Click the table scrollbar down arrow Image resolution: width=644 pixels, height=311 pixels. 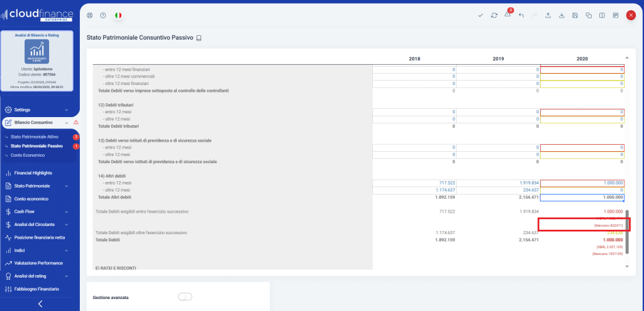click(x=627, y=266)
